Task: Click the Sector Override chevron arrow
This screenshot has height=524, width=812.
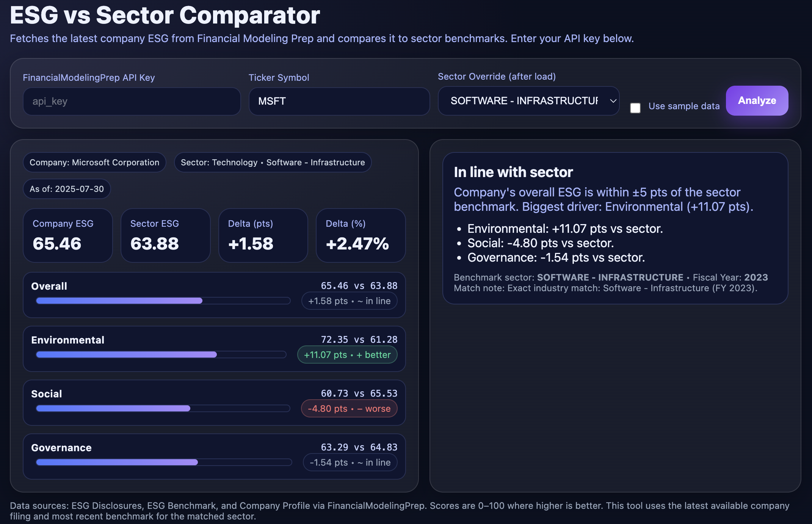Action: (x=613, y=101)
